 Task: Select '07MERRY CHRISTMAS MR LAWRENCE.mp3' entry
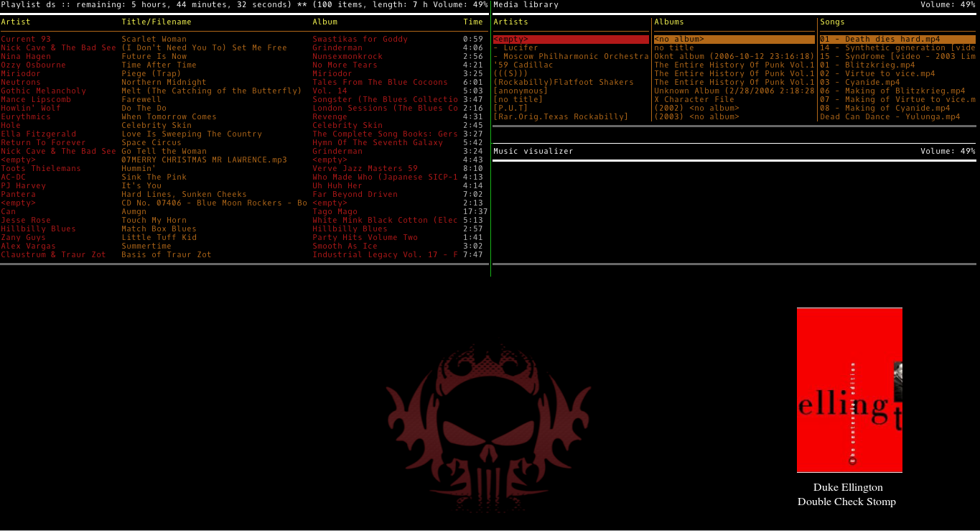pyautogui.click(x=244, y=160)
